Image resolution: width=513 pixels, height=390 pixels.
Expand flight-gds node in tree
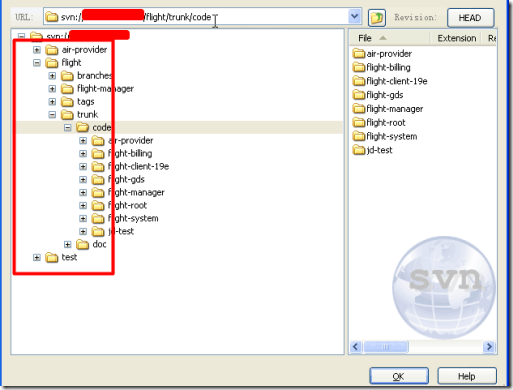pos(83,180)
